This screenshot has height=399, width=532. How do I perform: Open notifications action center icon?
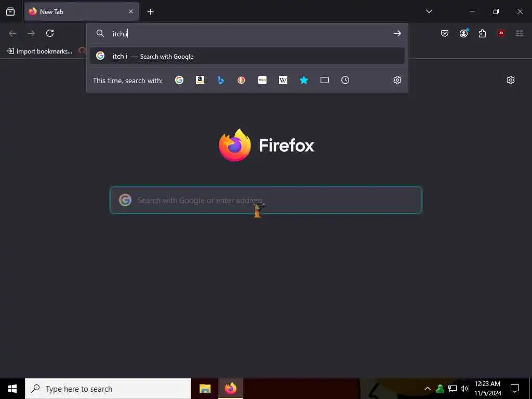point(515,389)
